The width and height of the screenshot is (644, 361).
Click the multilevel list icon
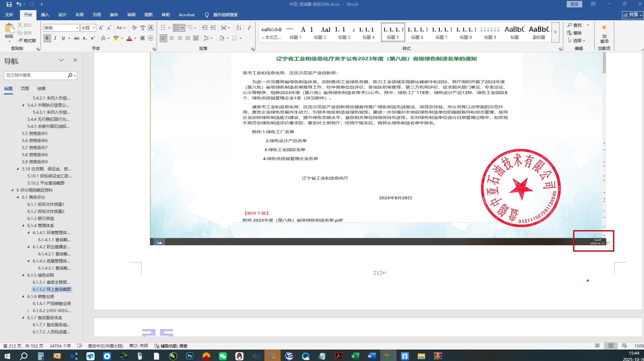point(190,28)
